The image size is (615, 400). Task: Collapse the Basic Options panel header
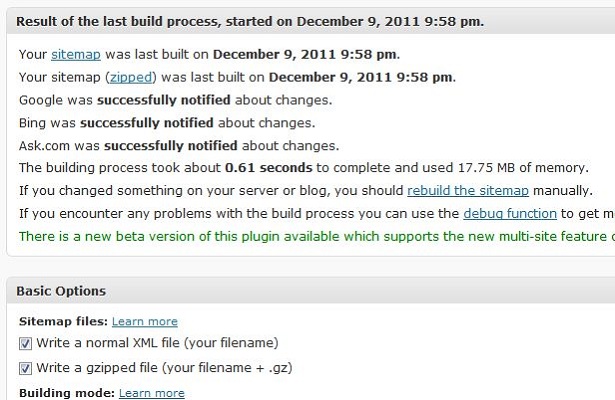(x=311, y=291)
